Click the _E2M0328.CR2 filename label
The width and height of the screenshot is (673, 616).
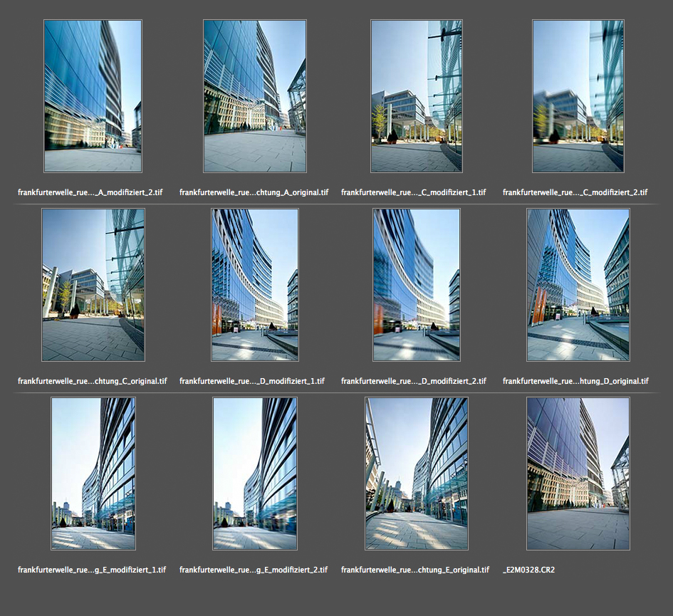click(x=528, y=570)
